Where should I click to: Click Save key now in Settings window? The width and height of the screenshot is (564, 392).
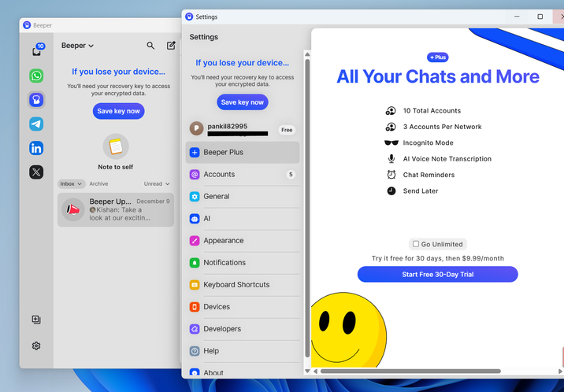click(242, 102)
